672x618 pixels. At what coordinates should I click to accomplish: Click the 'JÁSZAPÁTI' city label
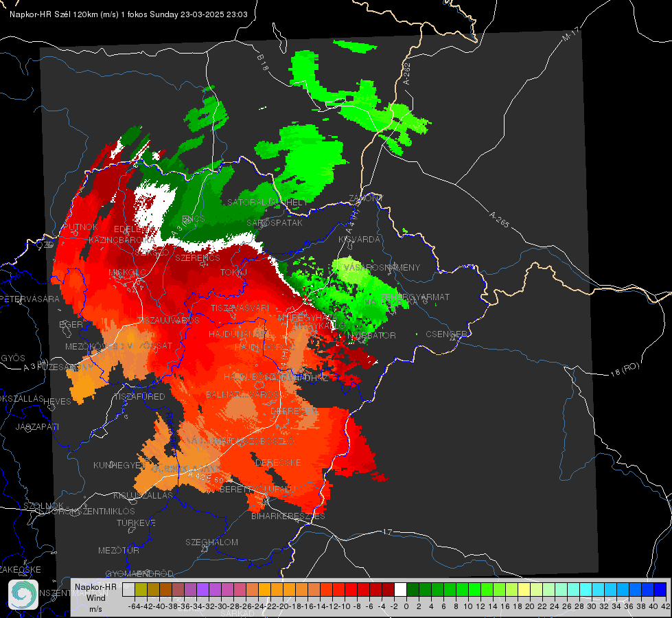point(37,426)
